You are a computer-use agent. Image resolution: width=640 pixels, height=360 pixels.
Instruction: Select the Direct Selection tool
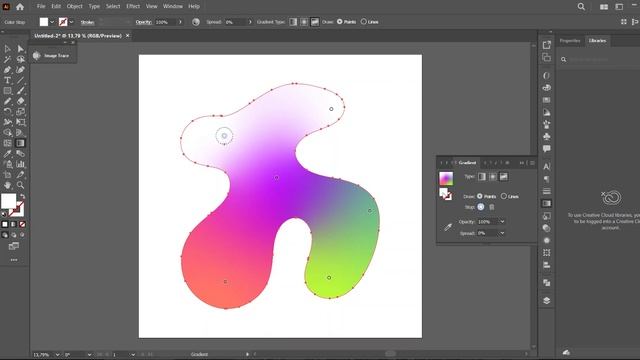coord(20,49)
